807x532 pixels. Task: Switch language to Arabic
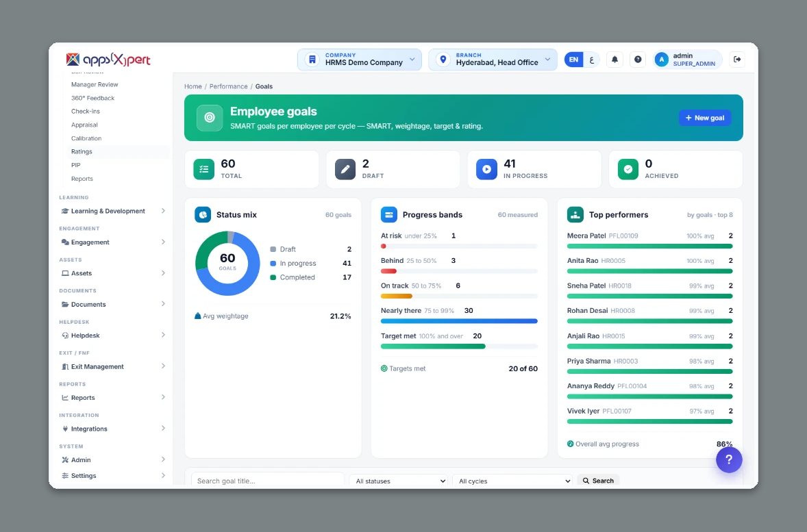tap(592, 60)
